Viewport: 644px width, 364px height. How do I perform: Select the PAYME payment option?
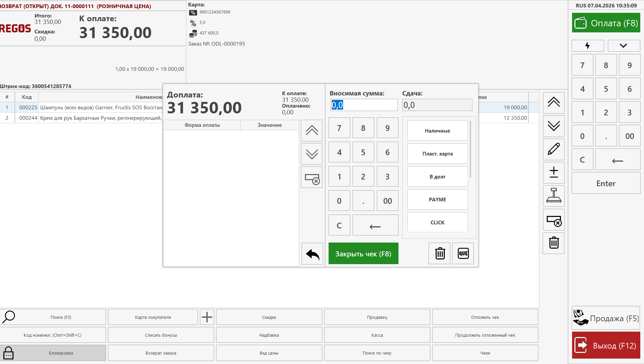point(437,199)
